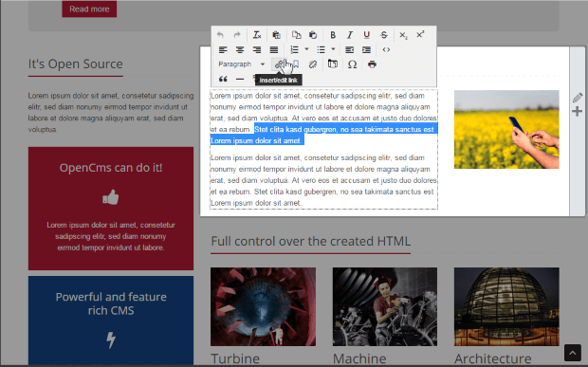Click the Insert/edit link icon

pyautogui.click(x=279, y=64)
